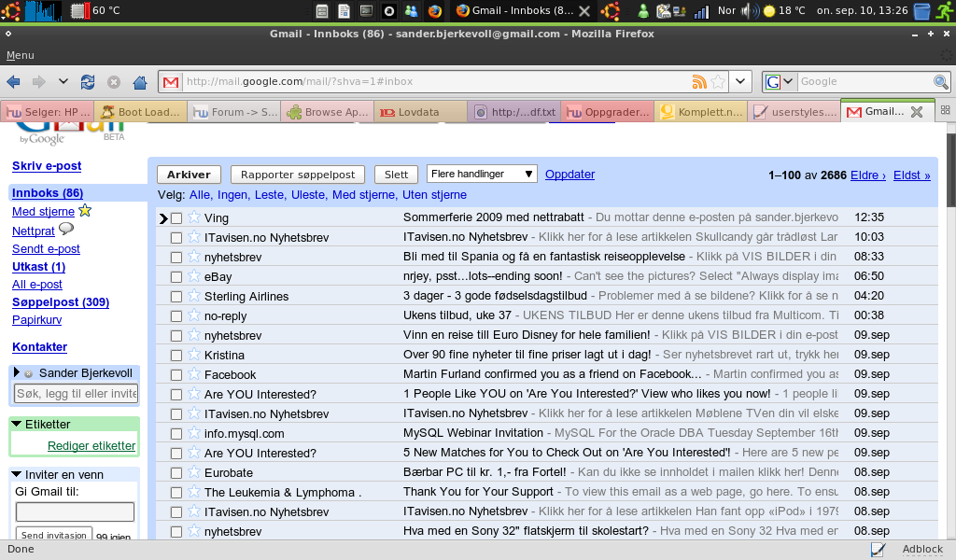This screenshot has width=956, height=560.
Task: Star the Eurobate email
Action: (194, 472)
